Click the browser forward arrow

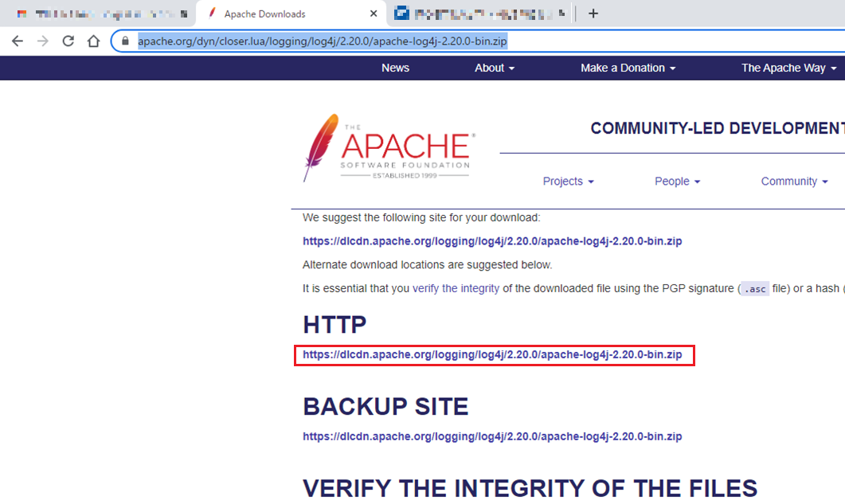click(42, 41)
